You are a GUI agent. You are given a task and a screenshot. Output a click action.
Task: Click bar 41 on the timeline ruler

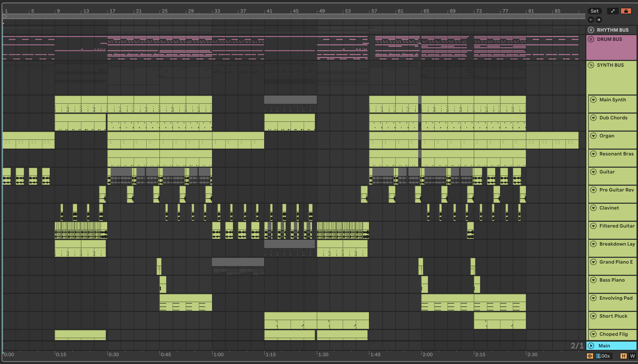click(269, 11)
